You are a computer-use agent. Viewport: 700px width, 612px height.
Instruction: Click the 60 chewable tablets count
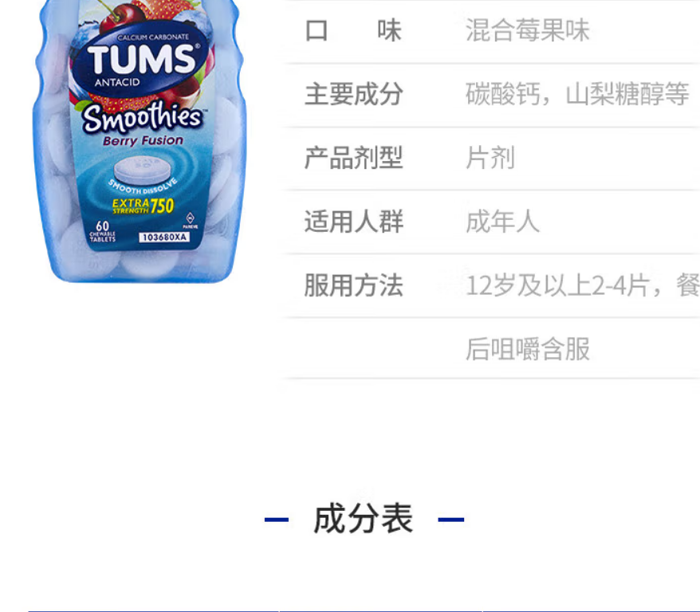[x=102, y=231]
